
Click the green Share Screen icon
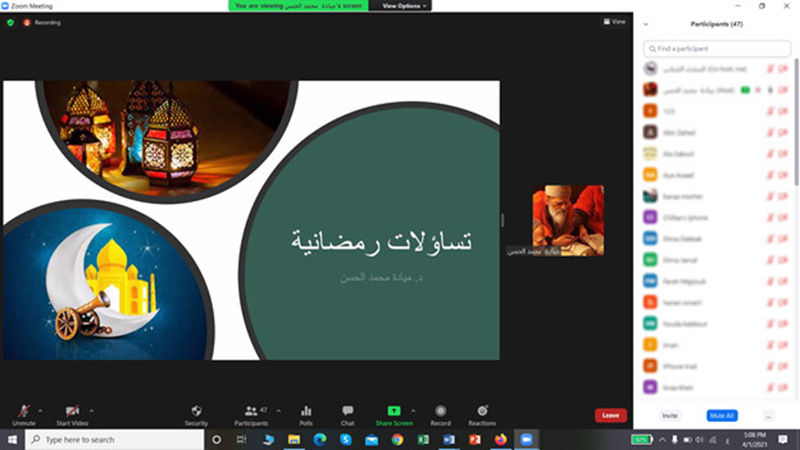394,411
